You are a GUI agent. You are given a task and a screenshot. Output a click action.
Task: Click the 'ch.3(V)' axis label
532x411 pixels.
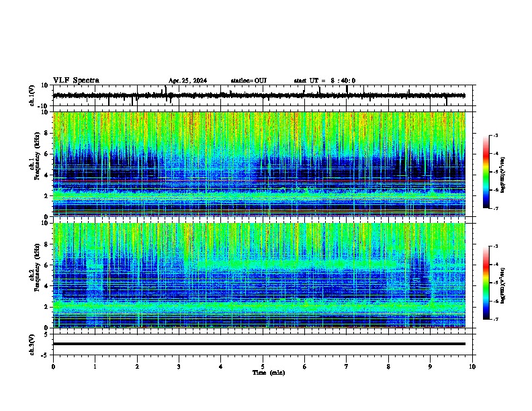pyautogui.click(x=32, y=345)
